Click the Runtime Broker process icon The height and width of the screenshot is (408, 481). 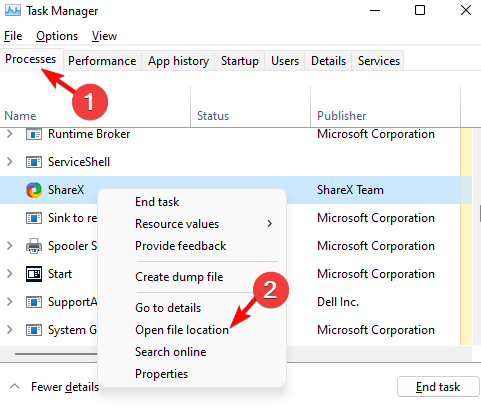34,134
